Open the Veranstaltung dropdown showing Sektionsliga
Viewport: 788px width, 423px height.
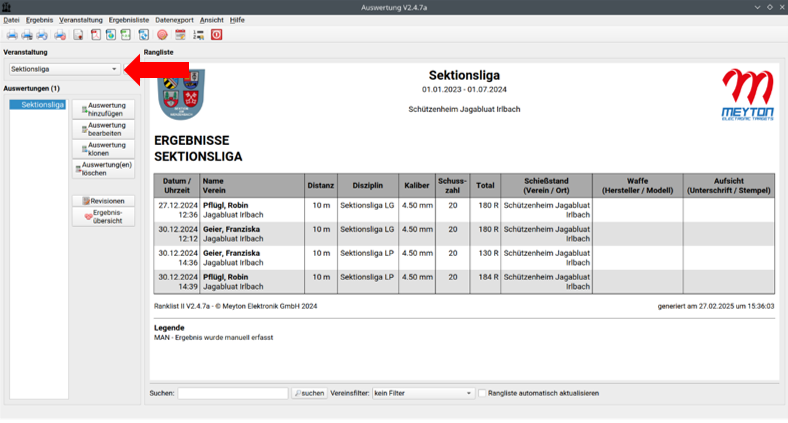(x=64, y=69)
